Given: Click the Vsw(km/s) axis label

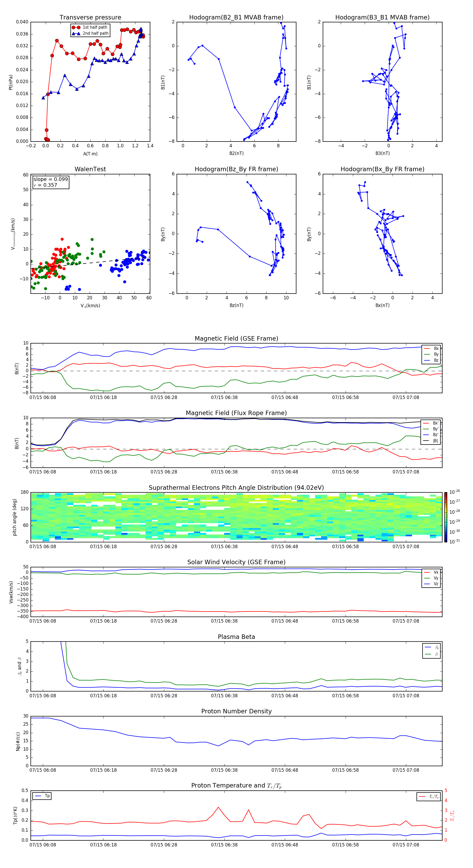Looking at the screenshot, I should tap(11, 592).
